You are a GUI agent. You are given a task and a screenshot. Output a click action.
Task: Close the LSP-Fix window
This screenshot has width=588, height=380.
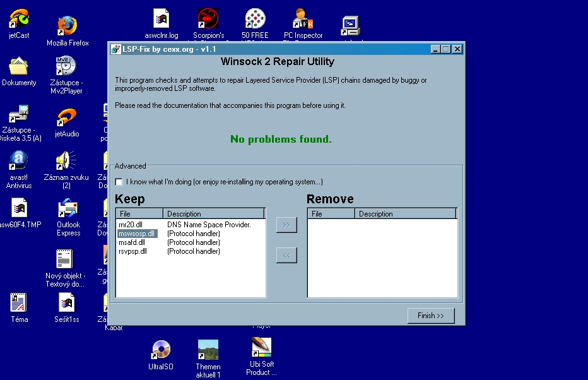point(457,49)
